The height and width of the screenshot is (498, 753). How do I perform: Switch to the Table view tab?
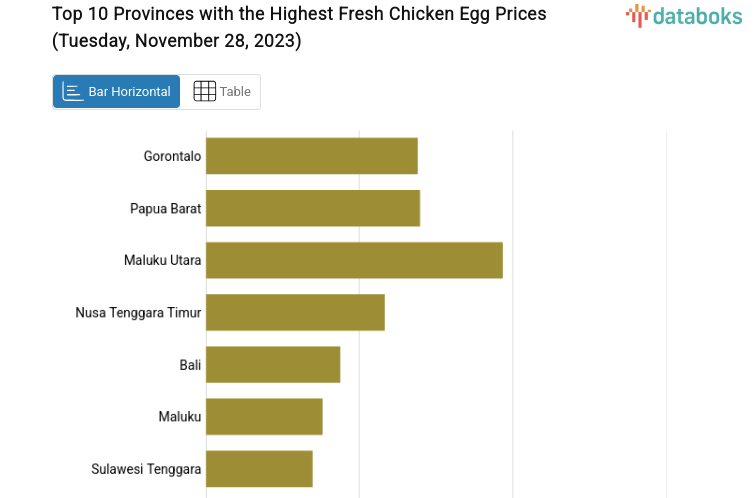[221, 92]
